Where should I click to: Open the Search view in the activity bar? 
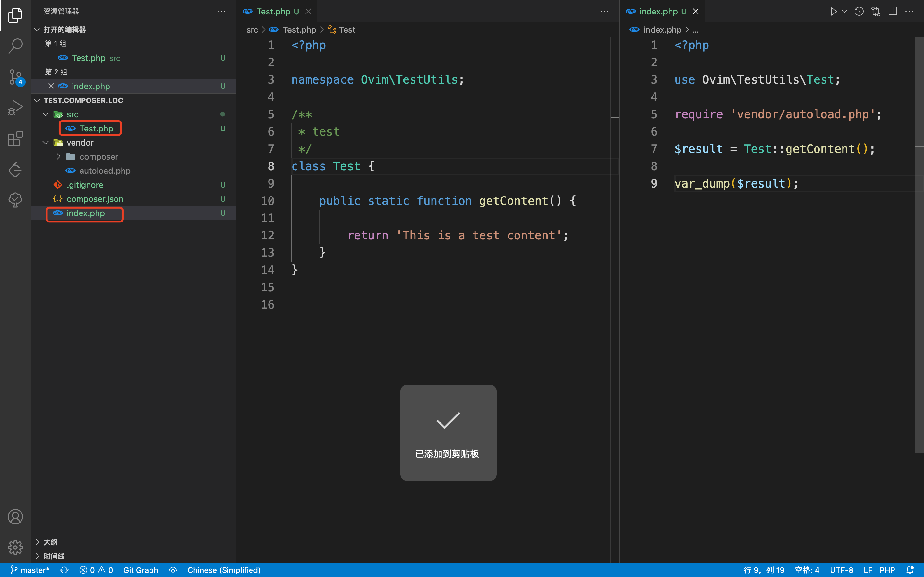coord(15,46)
